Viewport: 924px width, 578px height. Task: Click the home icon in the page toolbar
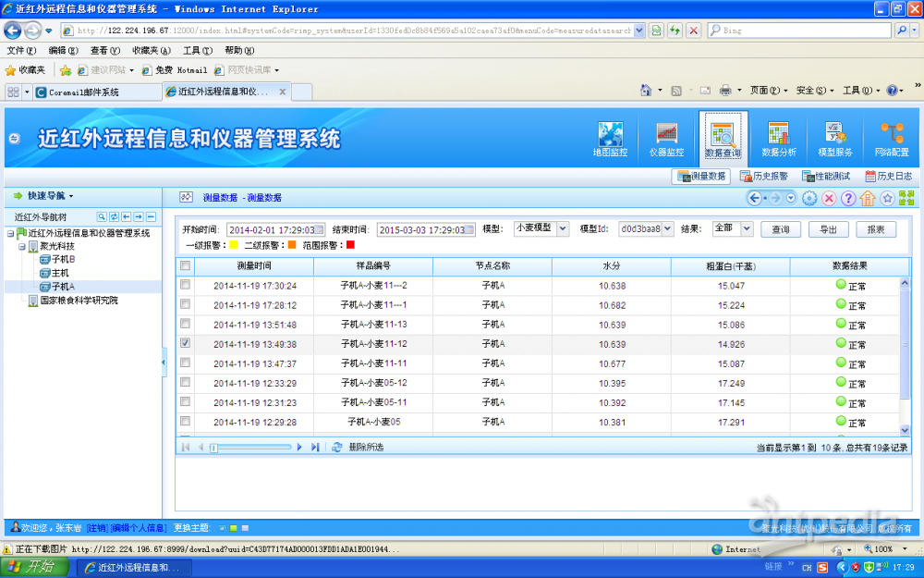point(868,198)
